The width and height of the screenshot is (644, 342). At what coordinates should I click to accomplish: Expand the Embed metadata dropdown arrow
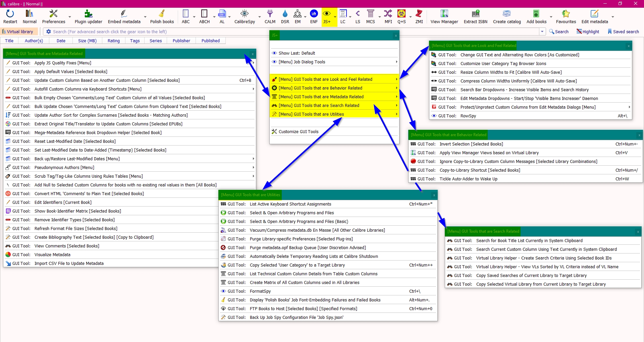pos(145,17)
